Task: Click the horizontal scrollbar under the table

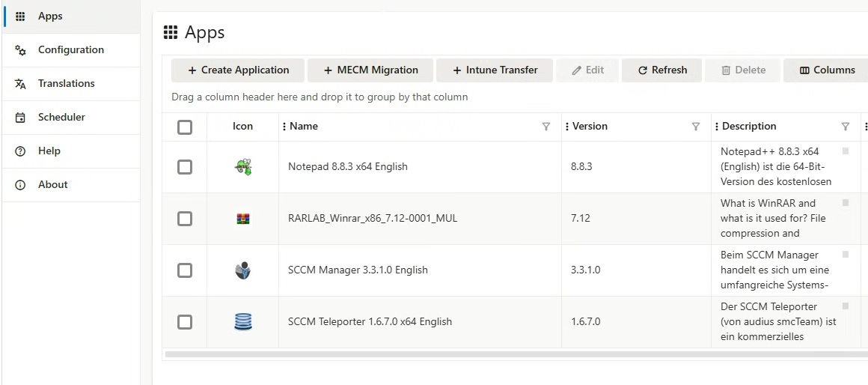Action: pos(516,354)
